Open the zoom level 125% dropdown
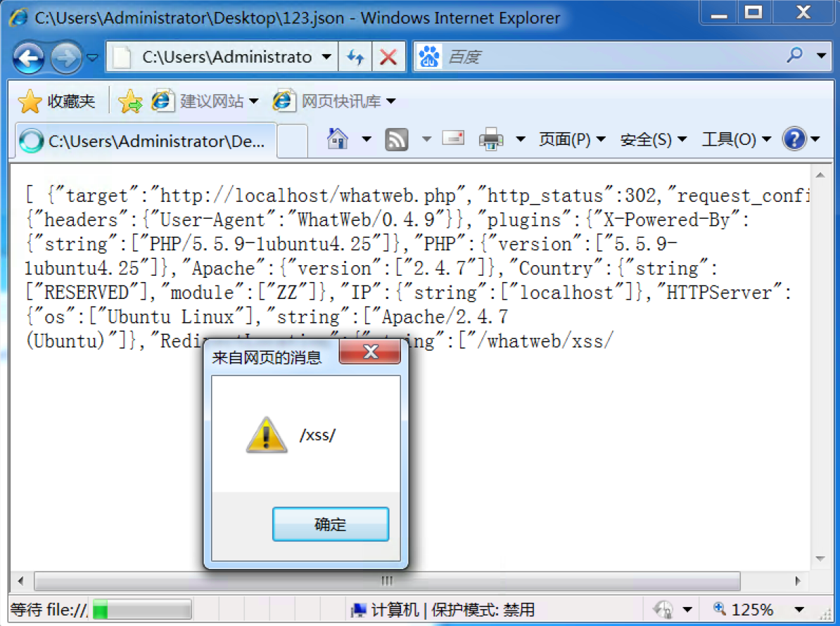 tap(801, 609)
